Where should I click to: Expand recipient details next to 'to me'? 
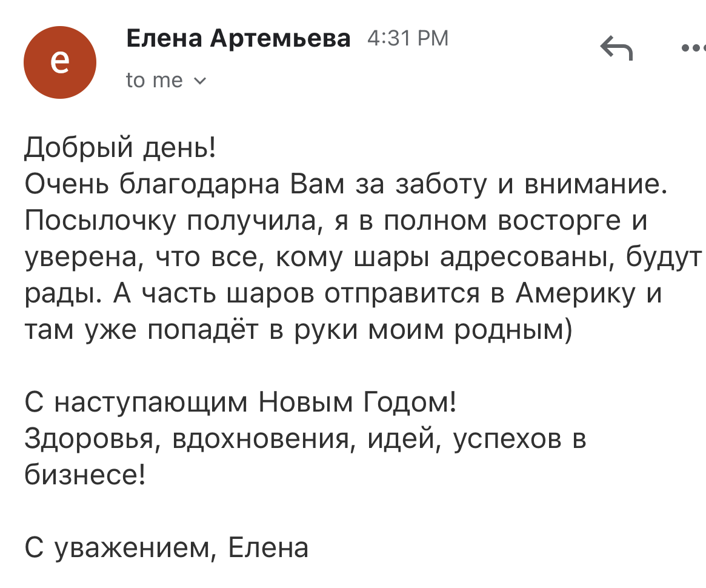coord(199,81)
